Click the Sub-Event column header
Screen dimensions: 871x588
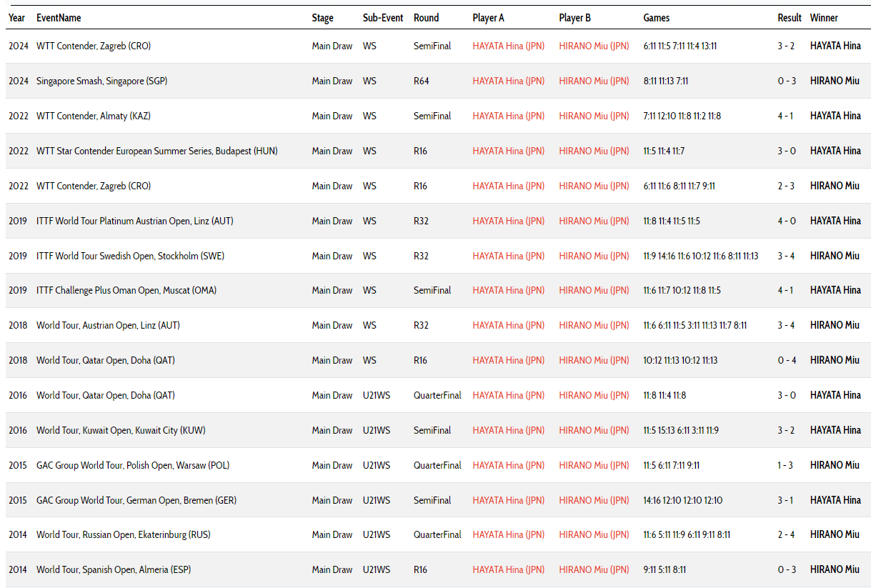click(383, 18)
